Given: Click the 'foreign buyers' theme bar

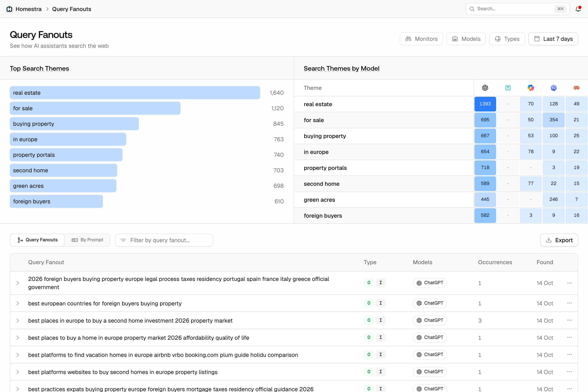Looking at the screenshot, I should (56, 201).
